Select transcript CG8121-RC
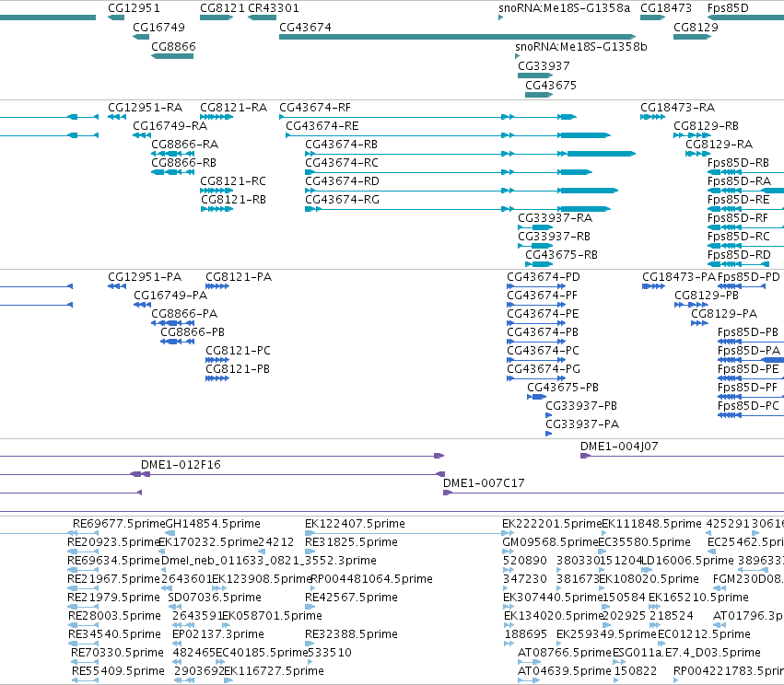Viewport: 784px width, 685px height. (x=233, y=181)
